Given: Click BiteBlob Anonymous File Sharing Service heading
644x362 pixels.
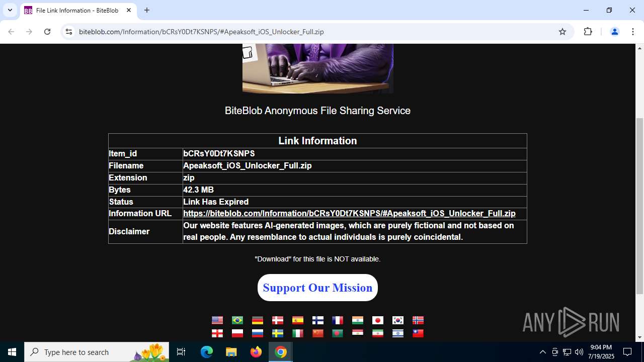Looking at the screenshot, I should click(317, 111).
